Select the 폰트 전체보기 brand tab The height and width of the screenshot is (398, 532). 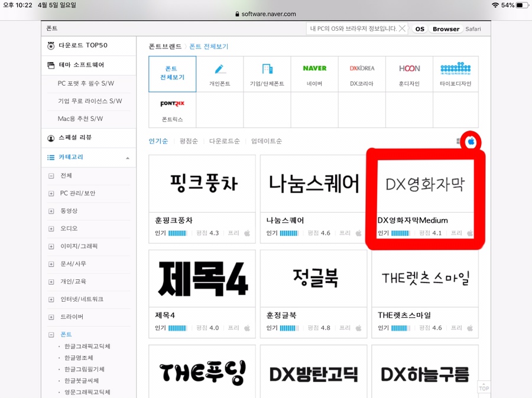click(173, 74)
